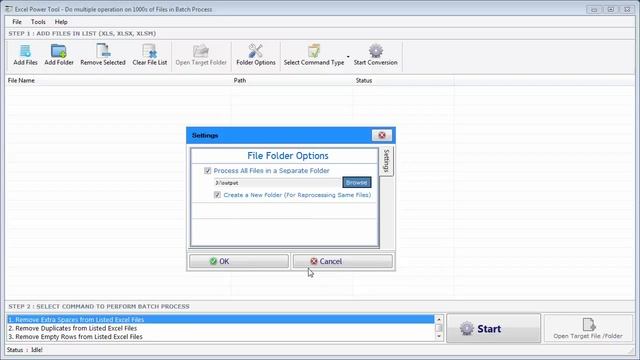This screenshot has width=640, height=360.
Task: Click the large Start button
Action: pos(493,328)
